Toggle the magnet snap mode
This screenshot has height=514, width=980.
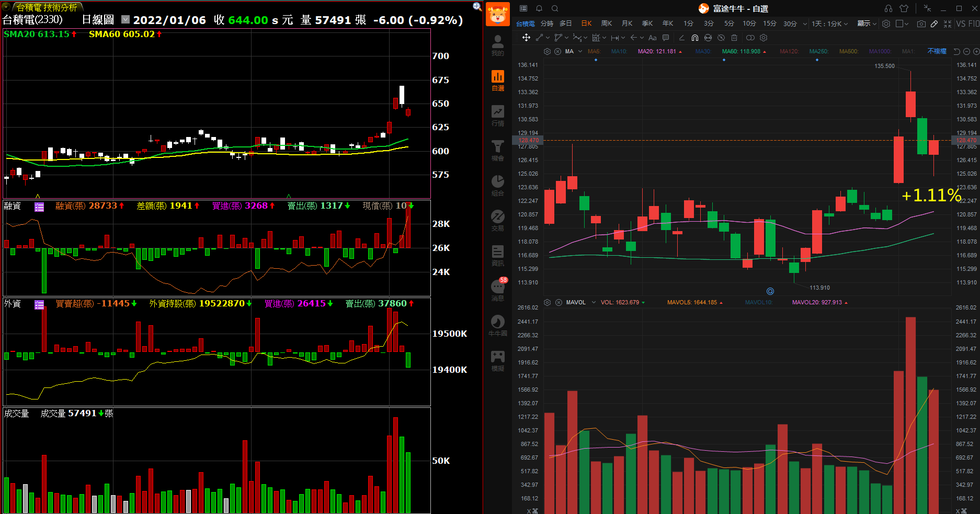pyautogui.click(x=695, y=38)
